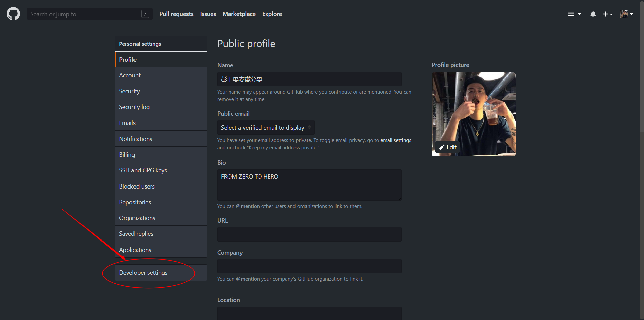Select Profile in settings sidebar
Screen dimensions: 644x320
161,60
